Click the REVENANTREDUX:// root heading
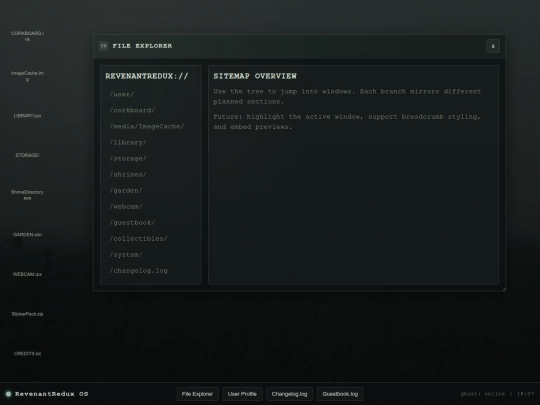 (147, 76)
